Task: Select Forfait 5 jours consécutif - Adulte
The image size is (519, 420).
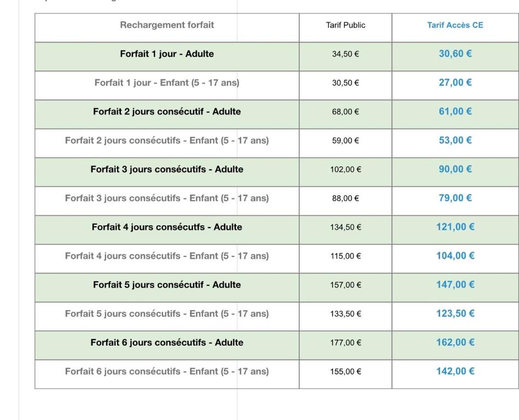Action: coord(167,285)
